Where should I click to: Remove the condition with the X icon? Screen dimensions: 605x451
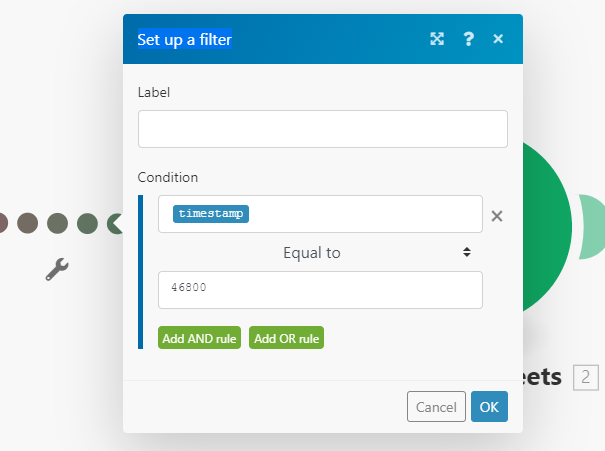496,215
